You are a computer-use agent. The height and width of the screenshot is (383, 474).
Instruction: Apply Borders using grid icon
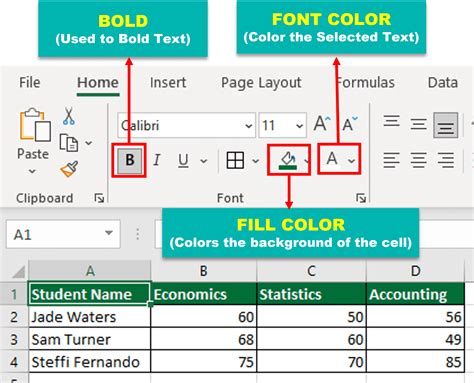(235, 160)
